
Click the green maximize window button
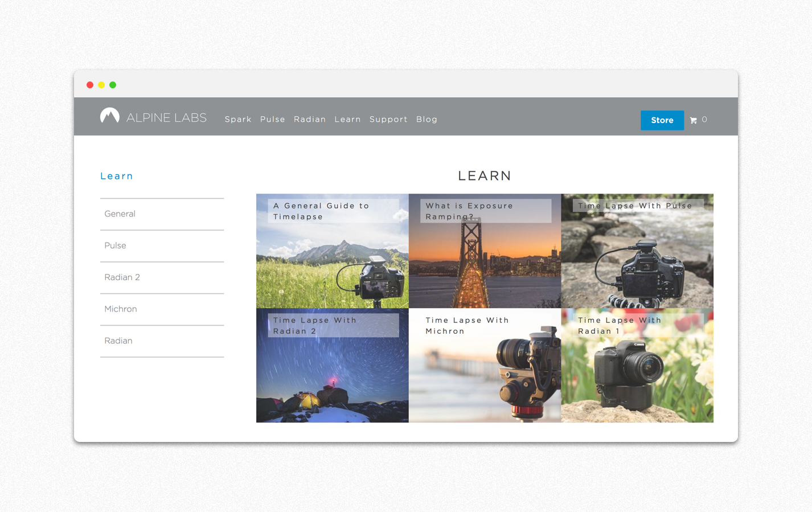click(113, 85)
